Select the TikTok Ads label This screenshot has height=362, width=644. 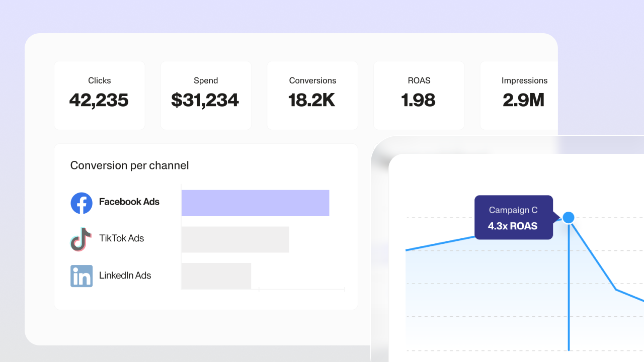pyautogui.click(x=121, y=238)
